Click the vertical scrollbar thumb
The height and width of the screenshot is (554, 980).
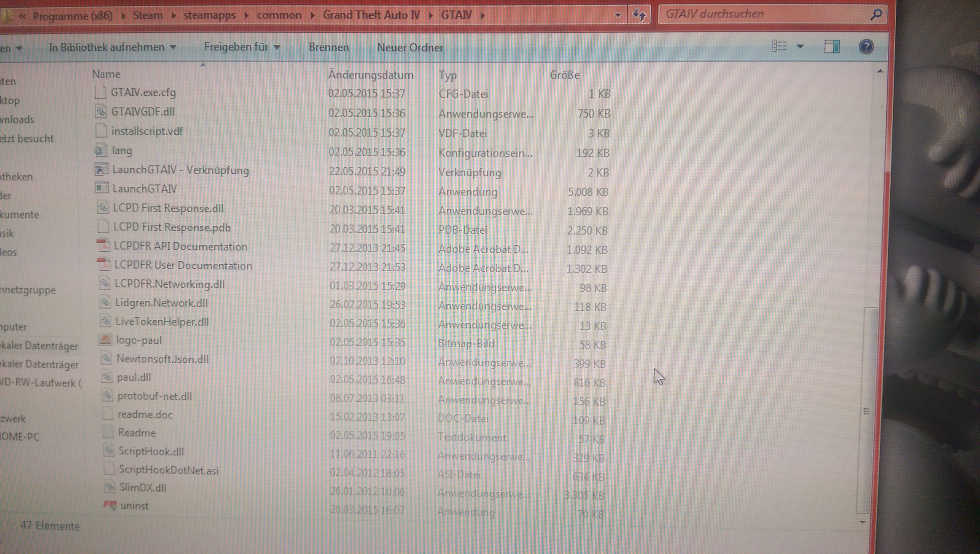[x=866, y=411]
